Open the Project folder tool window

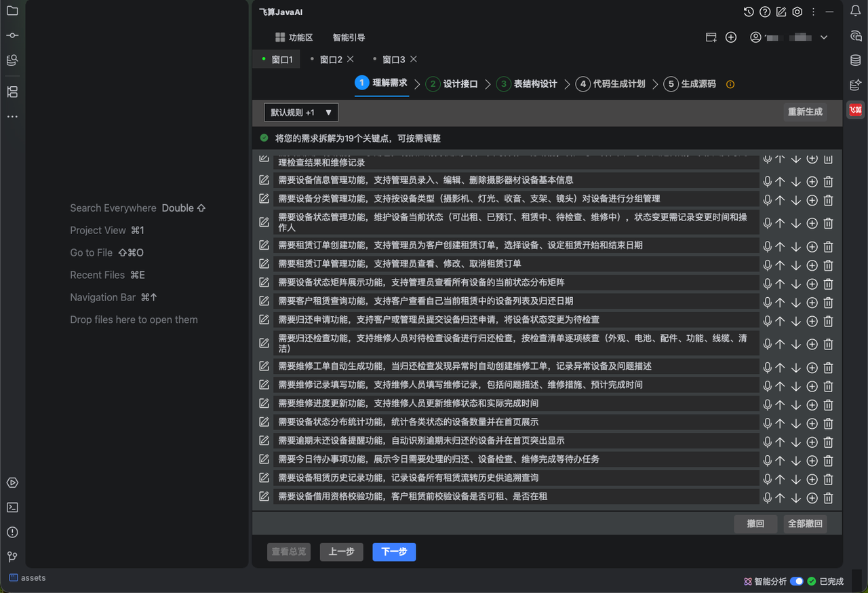click(x=12, y=11)
